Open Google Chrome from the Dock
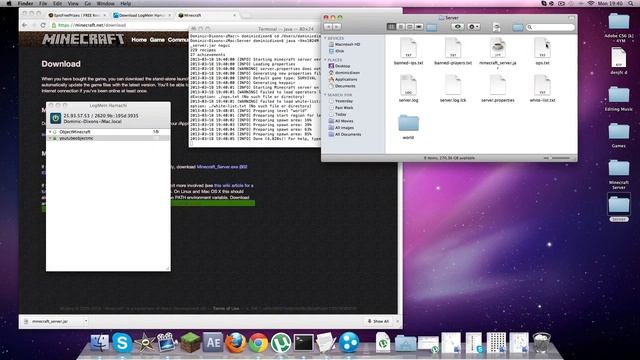 point(258,342)
